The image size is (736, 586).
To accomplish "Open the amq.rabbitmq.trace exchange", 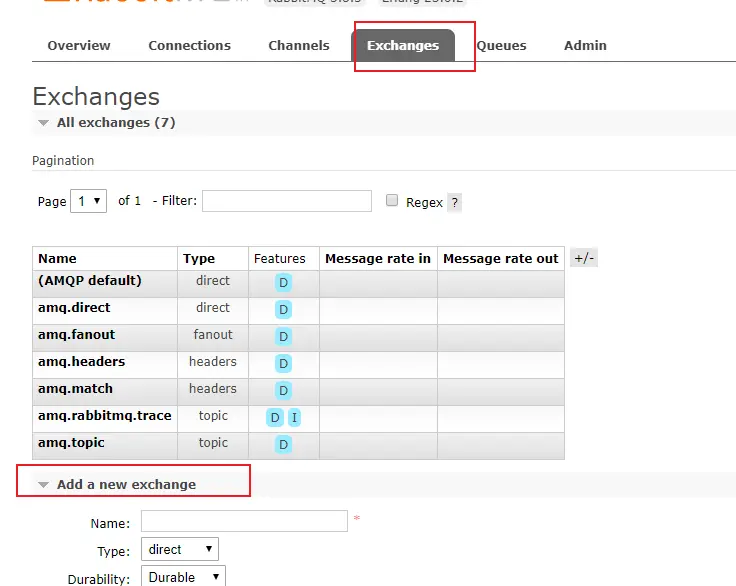I will (x=105, y=416).
